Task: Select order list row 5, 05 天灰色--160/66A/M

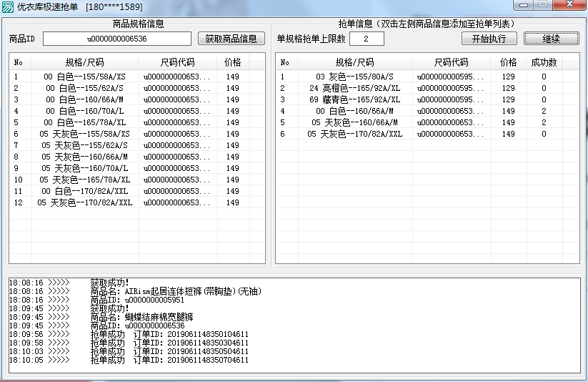Action: 427,122
